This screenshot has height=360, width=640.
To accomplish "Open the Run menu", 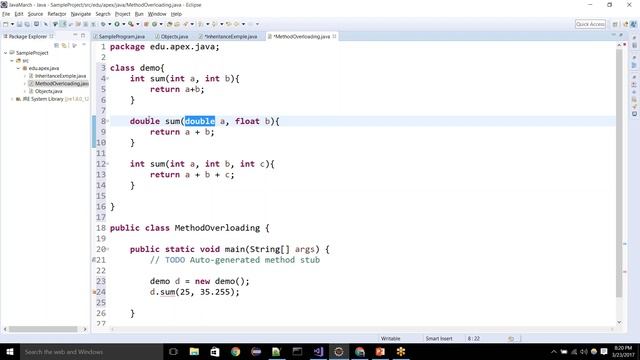I will (x=139, y=14).
